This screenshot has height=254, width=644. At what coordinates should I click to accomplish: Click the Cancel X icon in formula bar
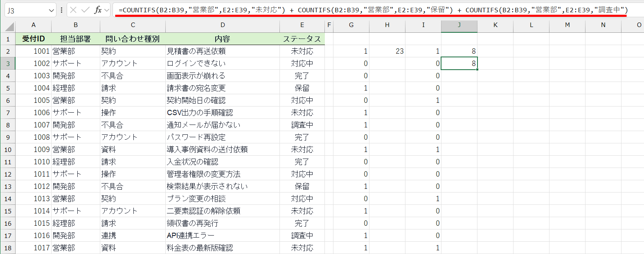(73, 10)
